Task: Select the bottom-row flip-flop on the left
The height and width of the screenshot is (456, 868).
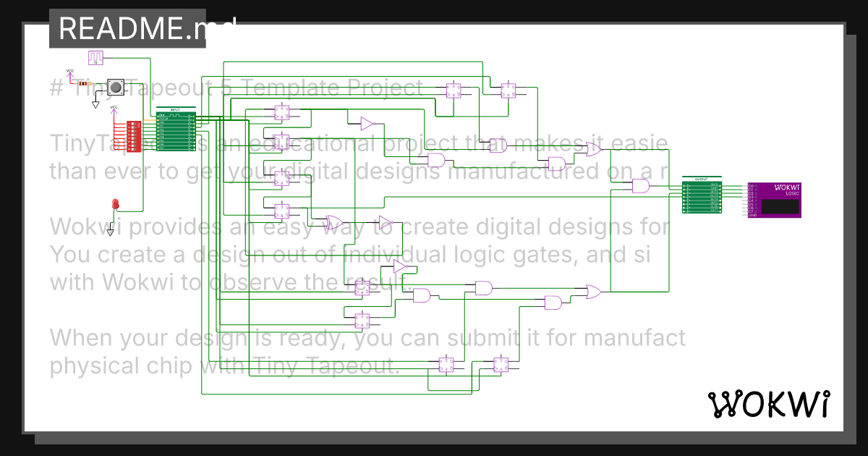Action: [x=446, y=365]
